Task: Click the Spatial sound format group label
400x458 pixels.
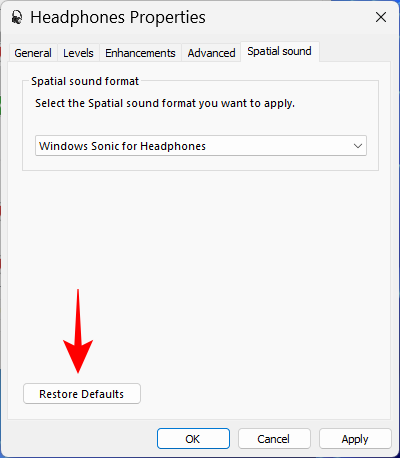Action: pos(85,81)
